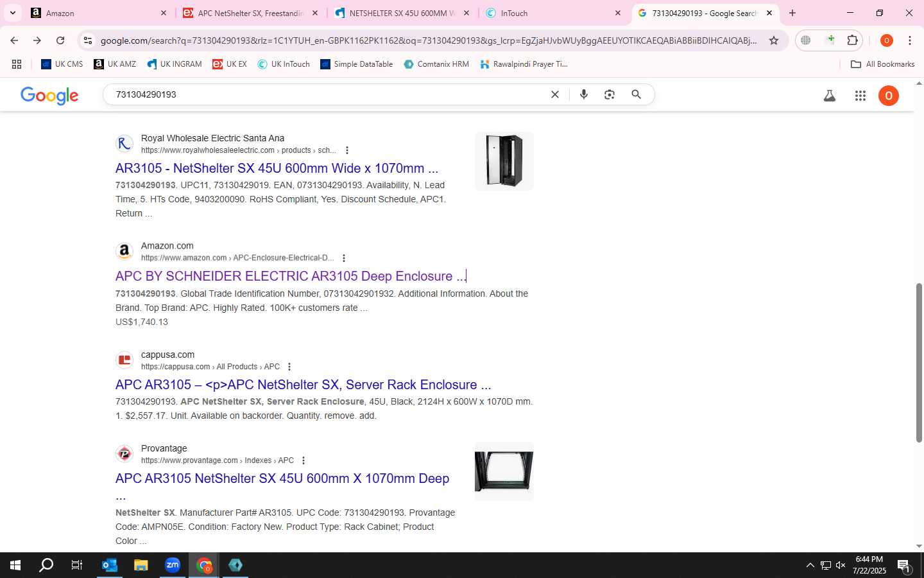The image size is (924, 578).
Task: Open the muted volume icon in tray
Action: (841, 565)
